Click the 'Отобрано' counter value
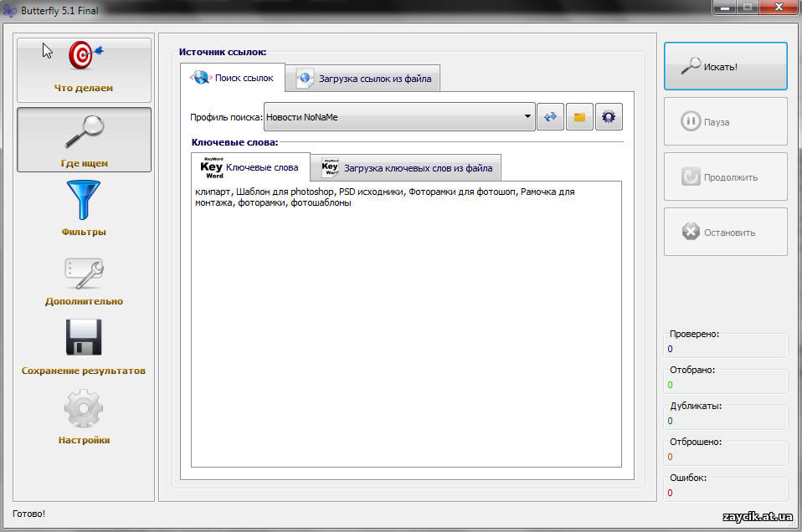Viewport: 802px width, 532px height. 670,385
